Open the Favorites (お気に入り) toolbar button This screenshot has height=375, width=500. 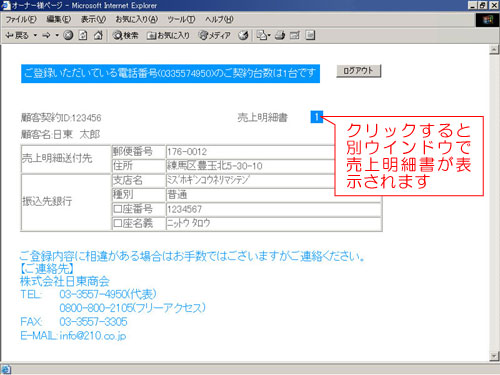pos(168,35)
